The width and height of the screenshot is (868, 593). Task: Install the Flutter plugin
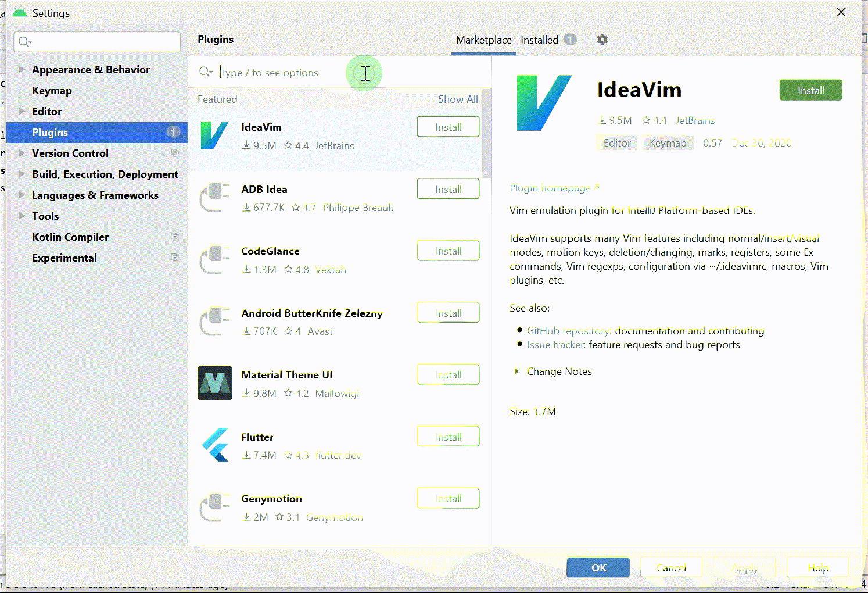(x=448, y=437)
